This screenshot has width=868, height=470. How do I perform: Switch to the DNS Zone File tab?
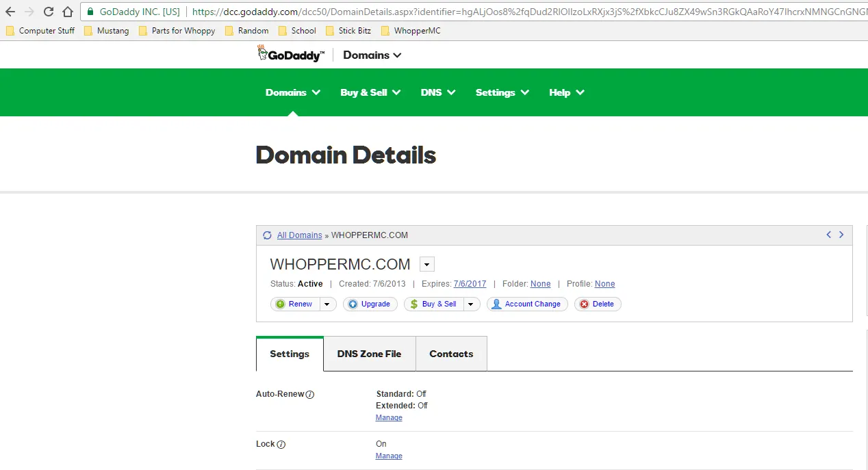(370, 354)
